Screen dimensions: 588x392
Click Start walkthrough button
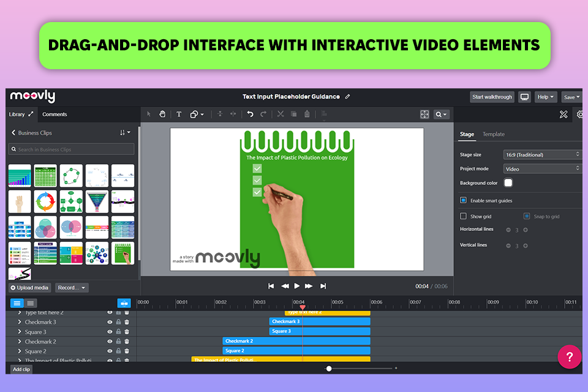coord(492,97)
